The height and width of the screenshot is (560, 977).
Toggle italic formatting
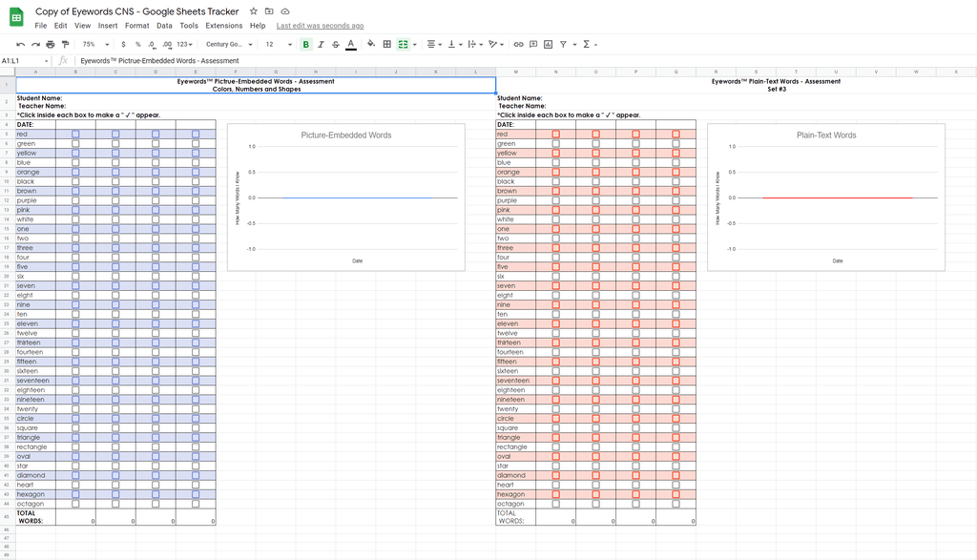321,44
